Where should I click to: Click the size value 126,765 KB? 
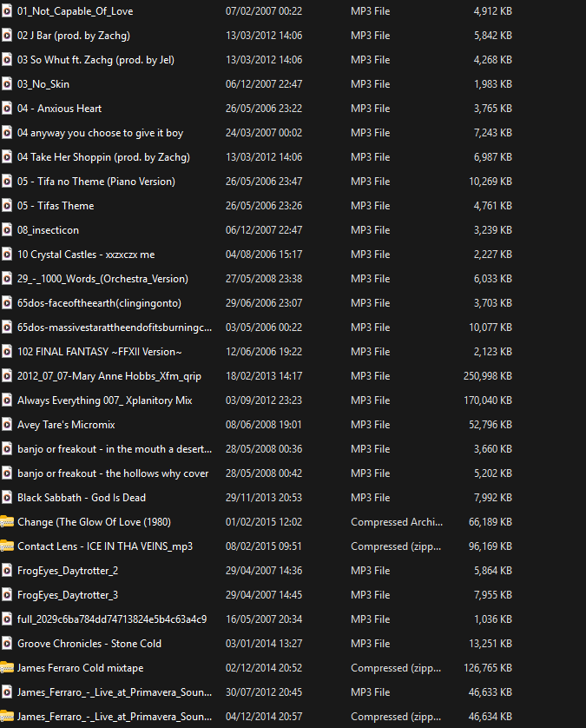[x=488, y=668]
